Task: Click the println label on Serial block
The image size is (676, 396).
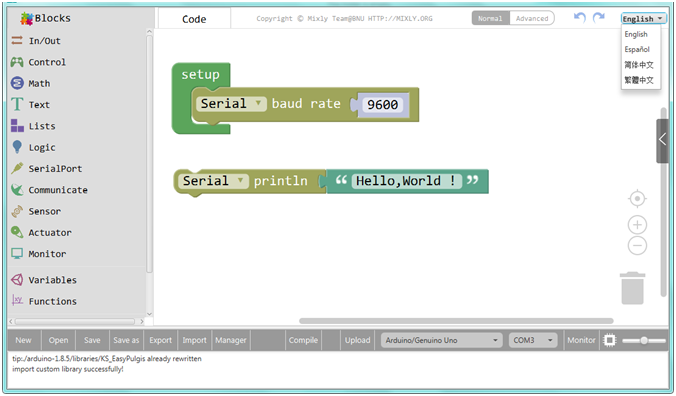Action: pyautogui.click(x=281, y=181)
